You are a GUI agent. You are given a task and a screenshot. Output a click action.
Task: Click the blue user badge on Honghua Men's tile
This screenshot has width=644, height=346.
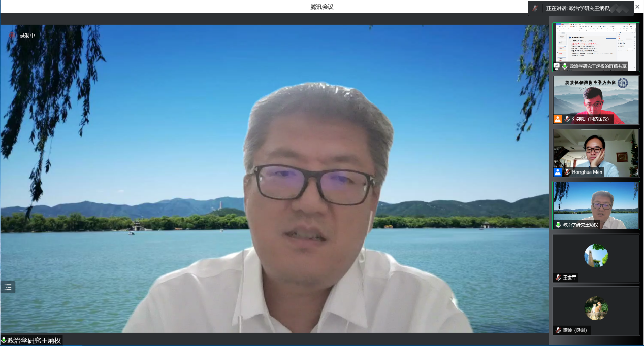558,172
